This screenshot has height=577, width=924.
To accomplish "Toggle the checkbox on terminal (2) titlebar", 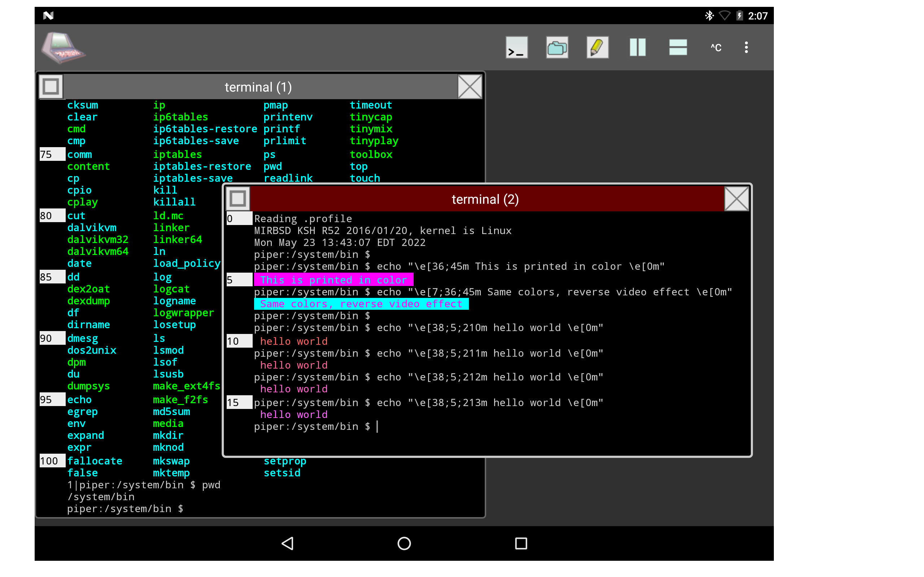I will 237,199.
